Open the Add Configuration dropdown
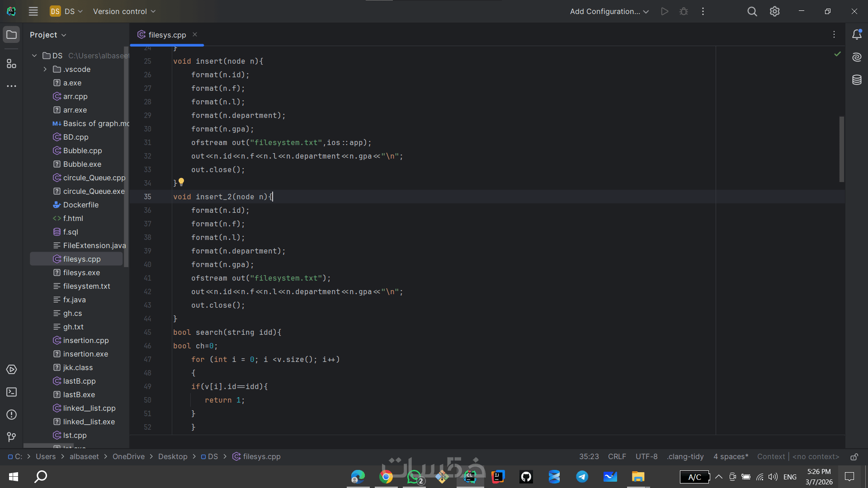This screenshot has width=868, height=488. point(609,11)
